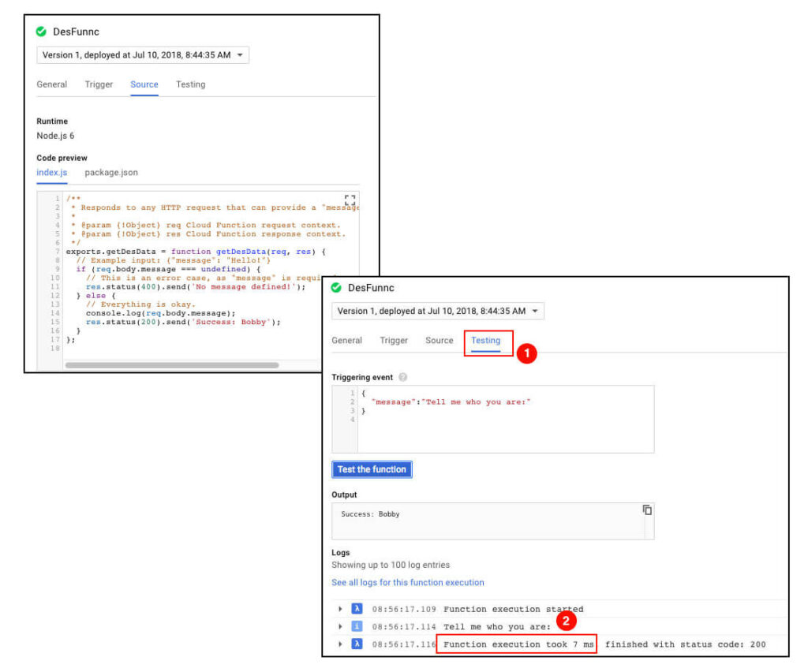Open 'See all logs for this function execution'

[x=408, y=582]
